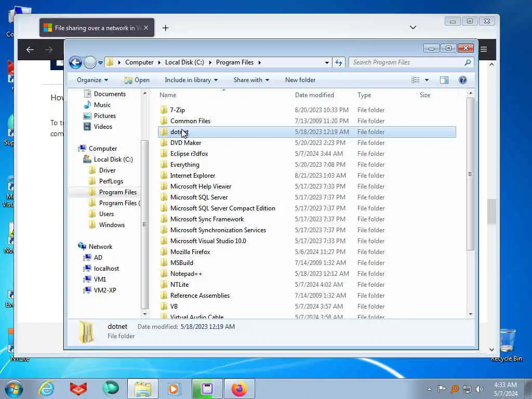The height and width of the screenshot is (399, 532).
Task: Sort by the Date modified column header
Action: [314, 95]
